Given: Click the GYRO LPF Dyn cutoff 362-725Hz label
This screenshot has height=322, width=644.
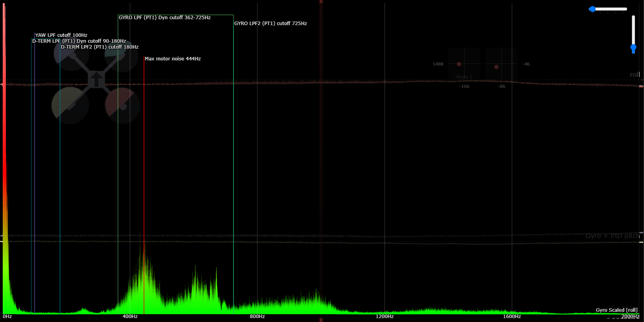Looking at the screenshot, I should click(165, 18).
